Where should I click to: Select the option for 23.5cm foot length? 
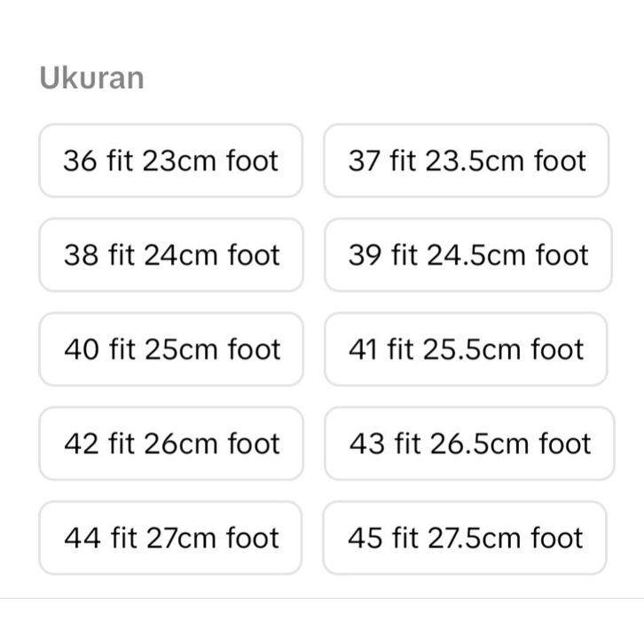pyautogui.click(x=467, y=161)
